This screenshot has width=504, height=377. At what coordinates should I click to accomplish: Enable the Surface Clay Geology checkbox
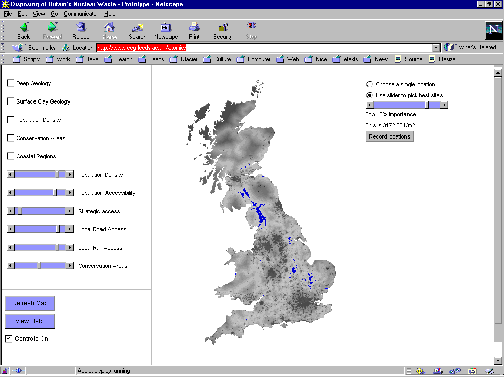coord(11,101)
